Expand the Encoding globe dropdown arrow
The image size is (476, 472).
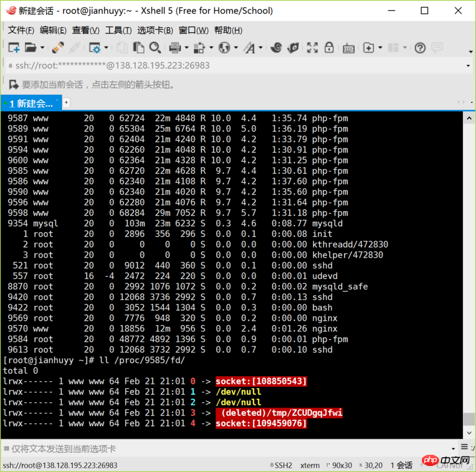click(236, 48)
